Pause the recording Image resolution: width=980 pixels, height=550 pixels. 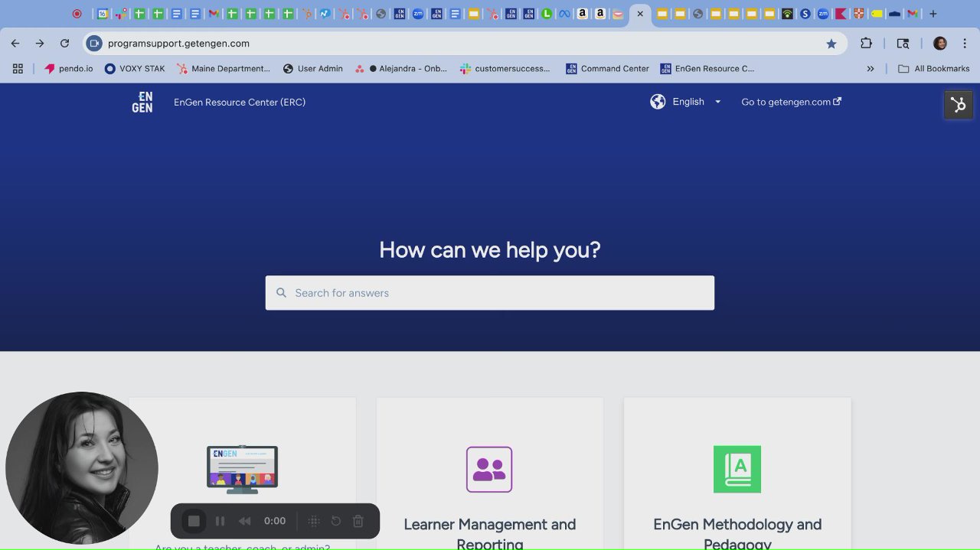coord(220,521)
